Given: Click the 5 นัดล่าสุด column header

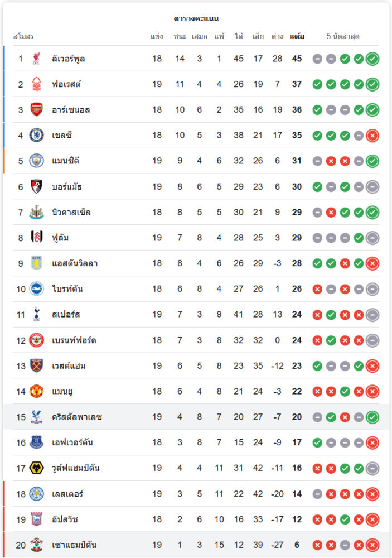Looking at the screenshot, I should [x=343, y=36].
